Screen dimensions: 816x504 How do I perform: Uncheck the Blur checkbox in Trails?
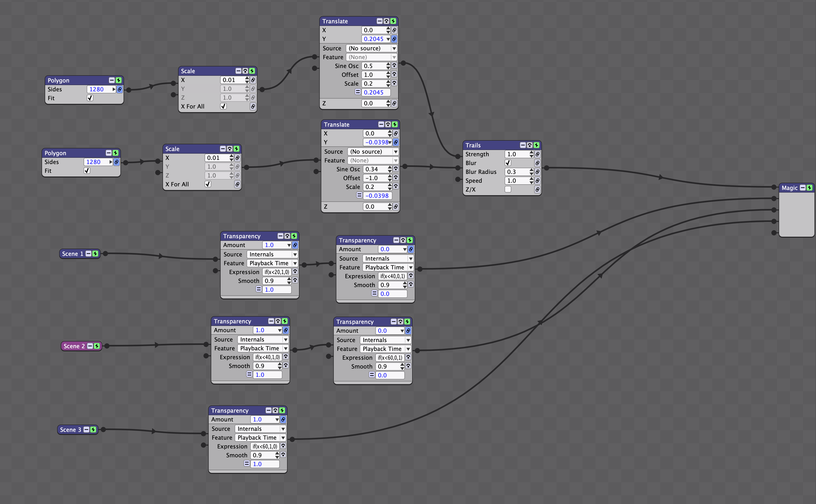pos(508,163)
